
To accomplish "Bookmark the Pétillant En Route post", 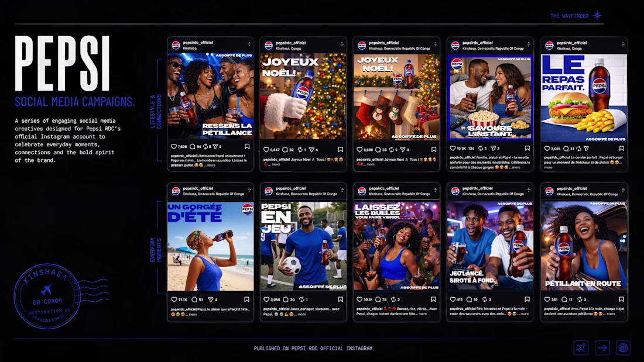I will pos(621,299).
